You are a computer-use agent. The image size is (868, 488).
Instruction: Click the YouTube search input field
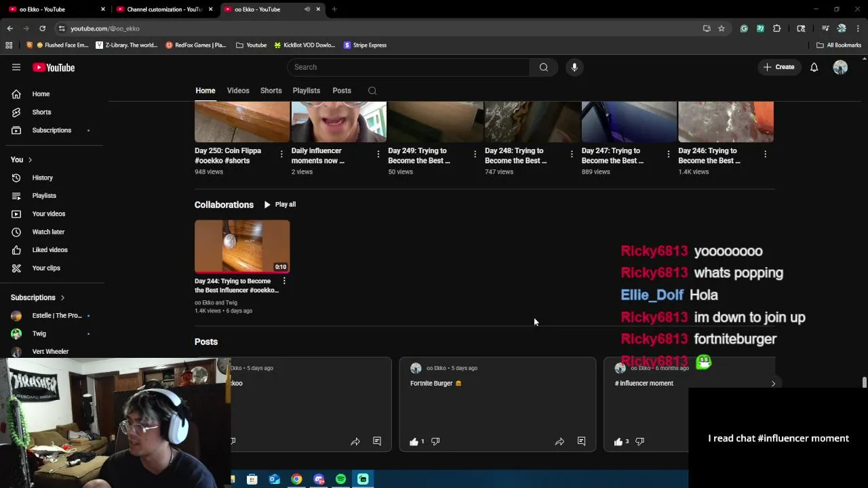pyautogui.click(x=408, y=67)
